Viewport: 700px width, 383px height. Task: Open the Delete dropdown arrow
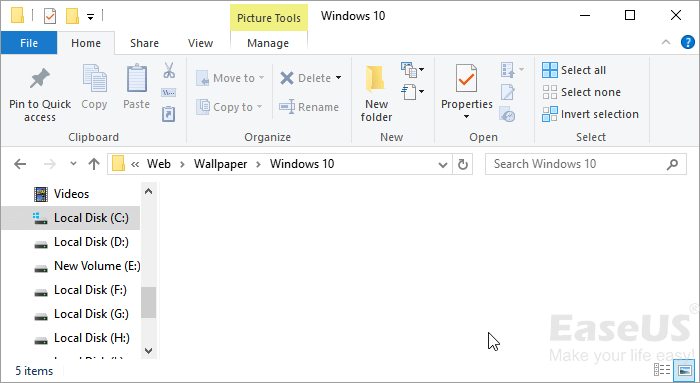[338, 78]
